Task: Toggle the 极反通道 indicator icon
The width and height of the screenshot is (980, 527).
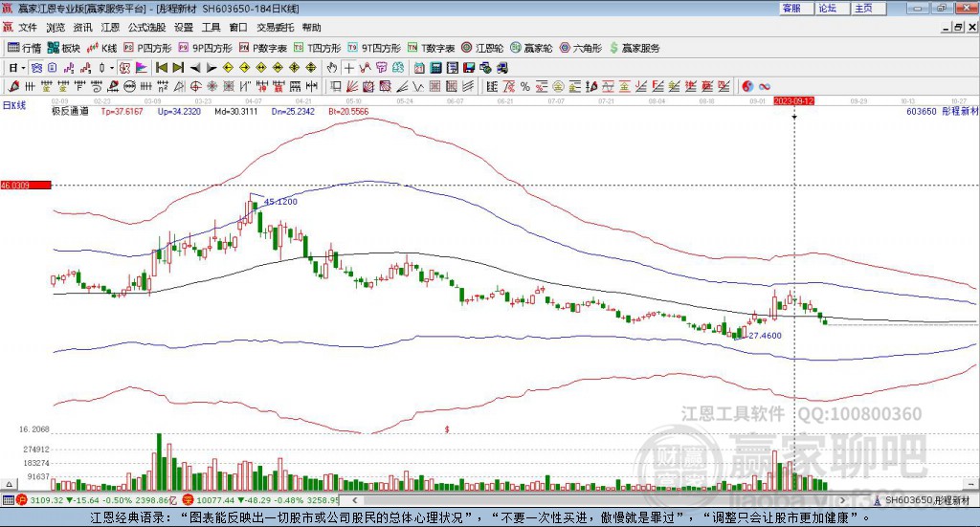Action: coord(125,68)
